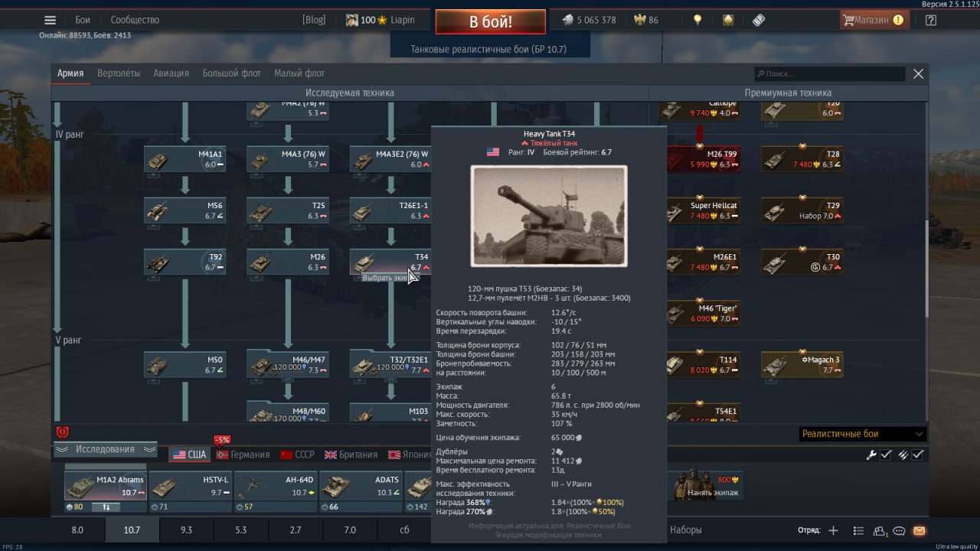
Task: Select the США nation tab
Action: tap(189, 455)
